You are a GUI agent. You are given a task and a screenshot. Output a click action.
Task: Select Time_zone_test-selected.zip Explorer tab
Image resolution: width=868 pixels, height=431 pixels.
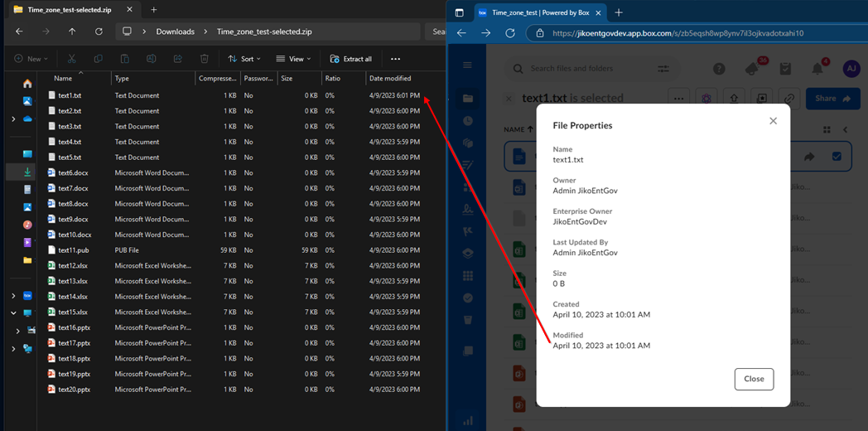pyautogui.click(x=73, y=9)
